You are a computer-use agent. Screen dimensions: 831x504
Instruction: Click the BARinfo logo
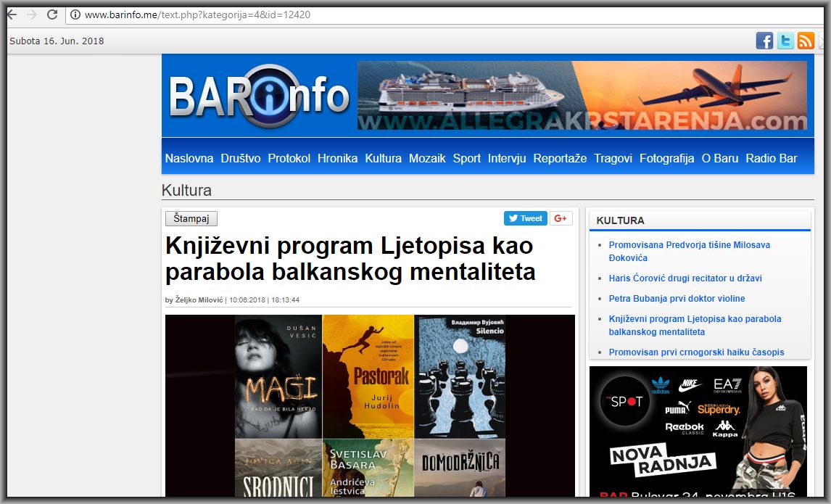[x=259, y=96]
